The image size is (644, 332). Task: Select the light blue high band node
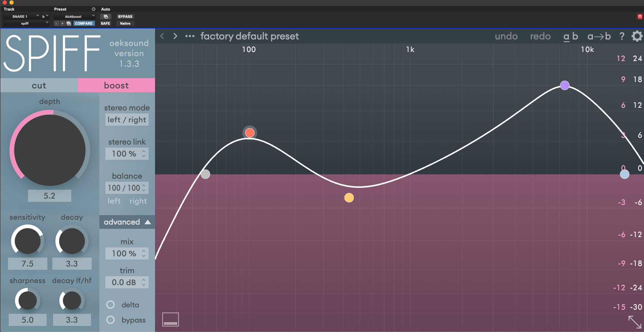(x=625, y=174)
